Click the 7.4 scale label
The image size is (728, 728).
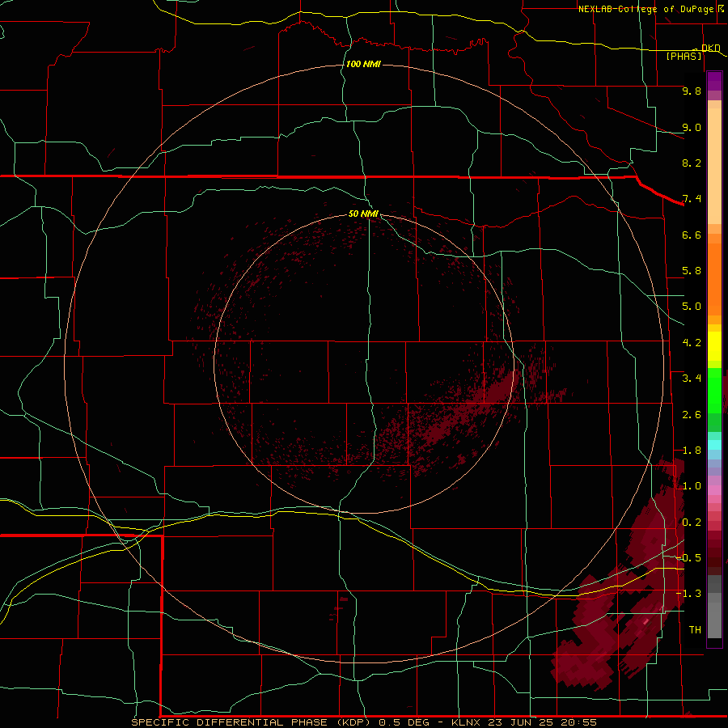692,199
